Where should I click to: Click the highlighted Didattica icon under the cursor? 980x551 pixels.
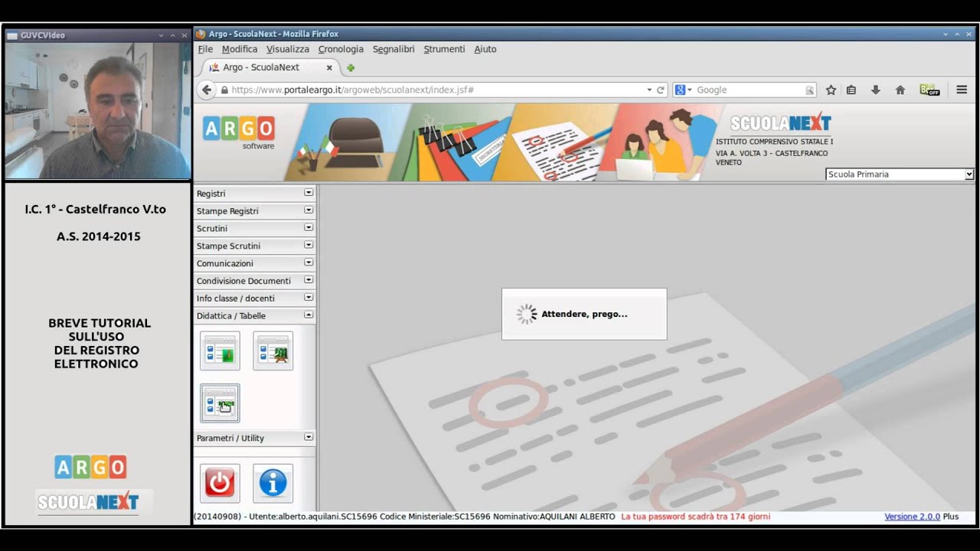tap(220, 403)
